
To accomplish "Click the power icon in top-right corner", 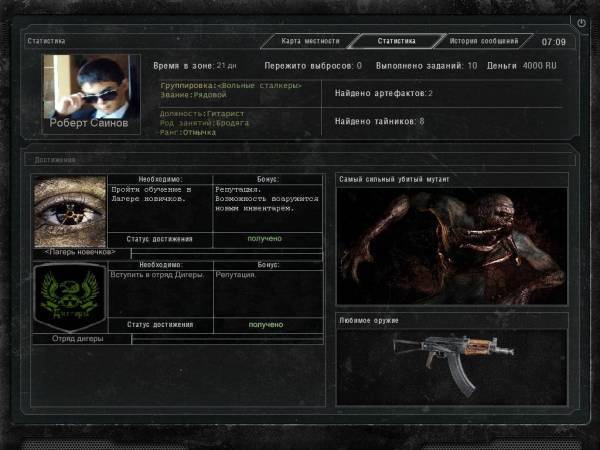I will click(581, 22).
